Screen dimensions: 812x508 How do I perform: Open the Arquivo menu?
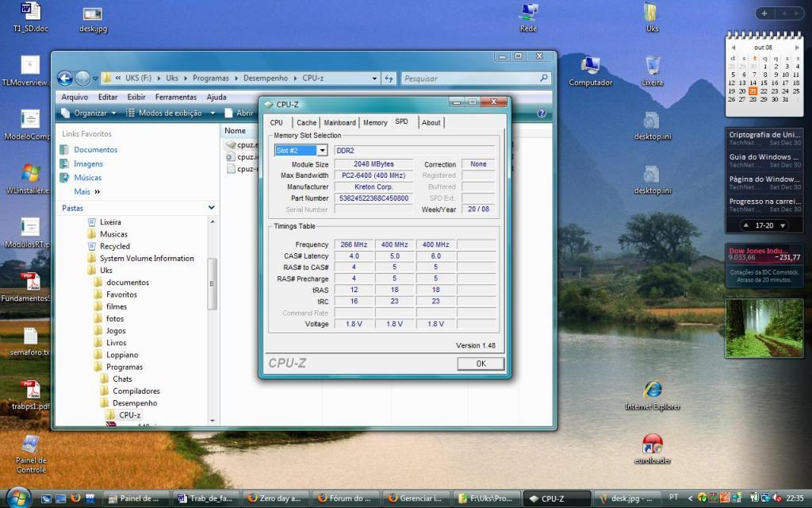coord(75,97)
